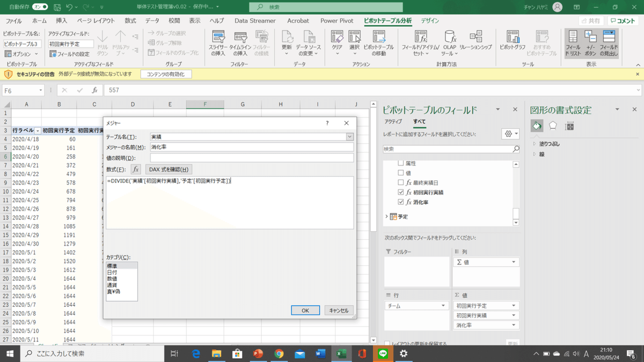Viewport: 644px width, 362px height.
Task: Open データソースの変更 in the ribbon
Action: (x=309, y=43)
